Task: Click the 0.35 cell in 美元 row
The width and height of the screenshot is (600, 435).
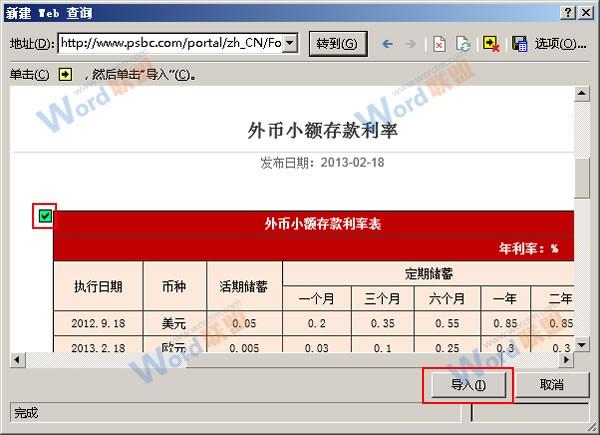Action: pyautogui.click(x=382, y=323)
